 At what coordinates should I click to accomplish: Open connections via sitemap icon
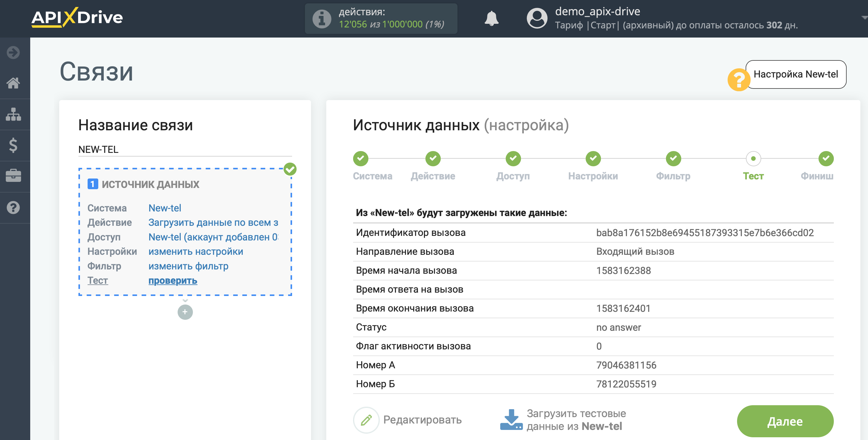[13, 114]
